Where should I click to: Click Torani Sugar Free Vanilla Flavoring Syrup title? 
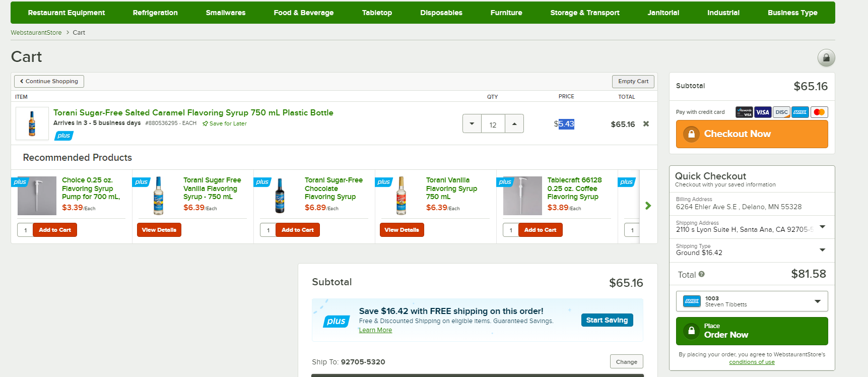[x=212, y=188]
